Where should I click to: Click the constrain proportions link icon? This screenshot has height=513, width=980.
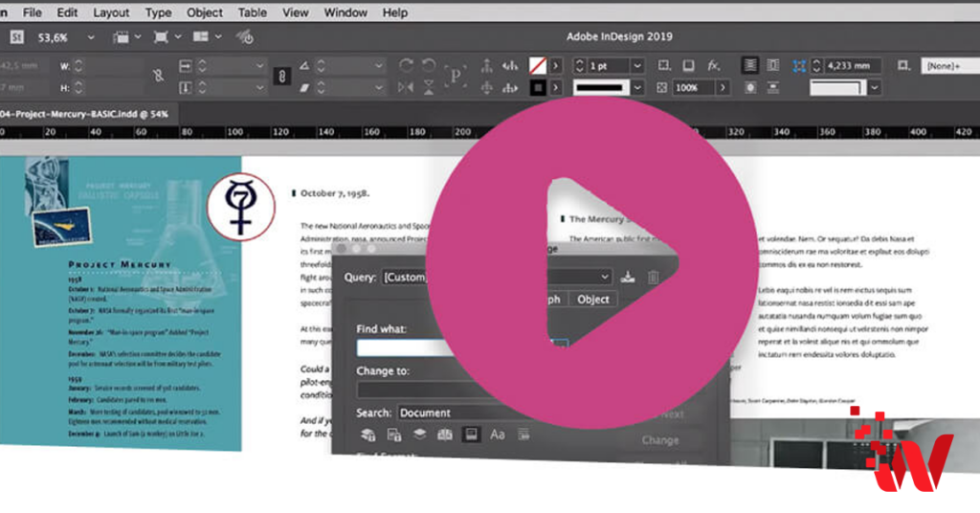tap(282, 77)
